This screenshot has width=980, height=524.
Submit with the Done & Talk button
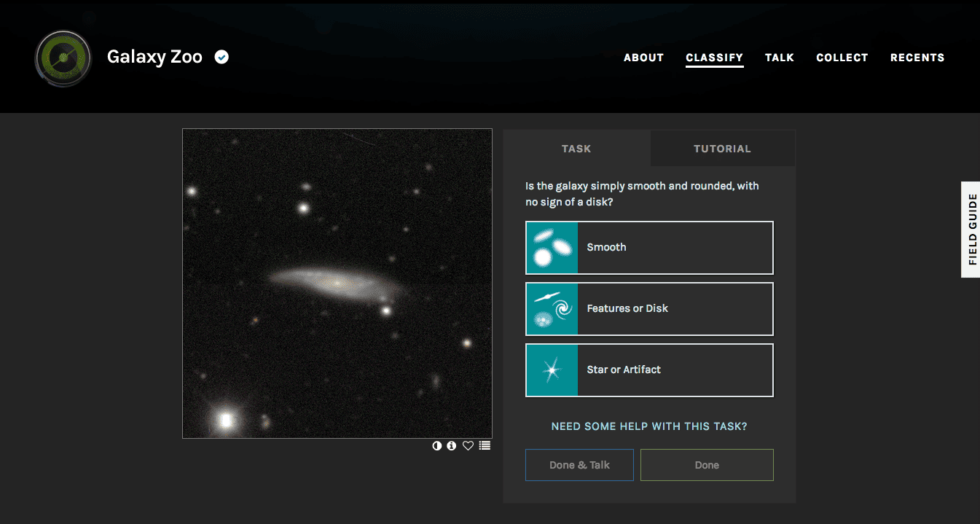tap(579, 465)
